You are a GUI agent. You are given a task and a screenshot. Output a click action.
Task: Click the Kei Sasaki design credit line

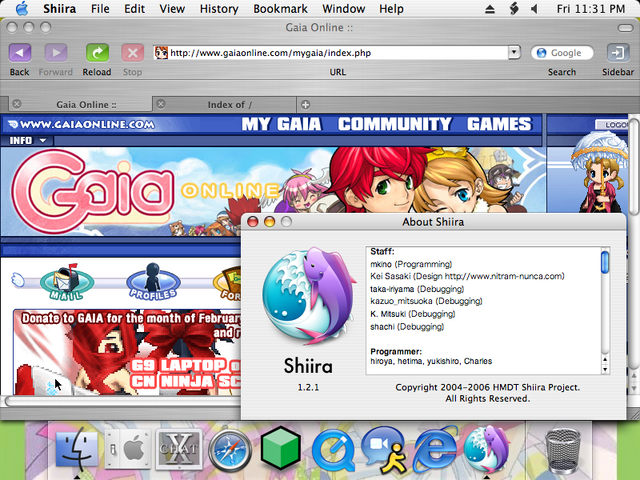(467, 276)
